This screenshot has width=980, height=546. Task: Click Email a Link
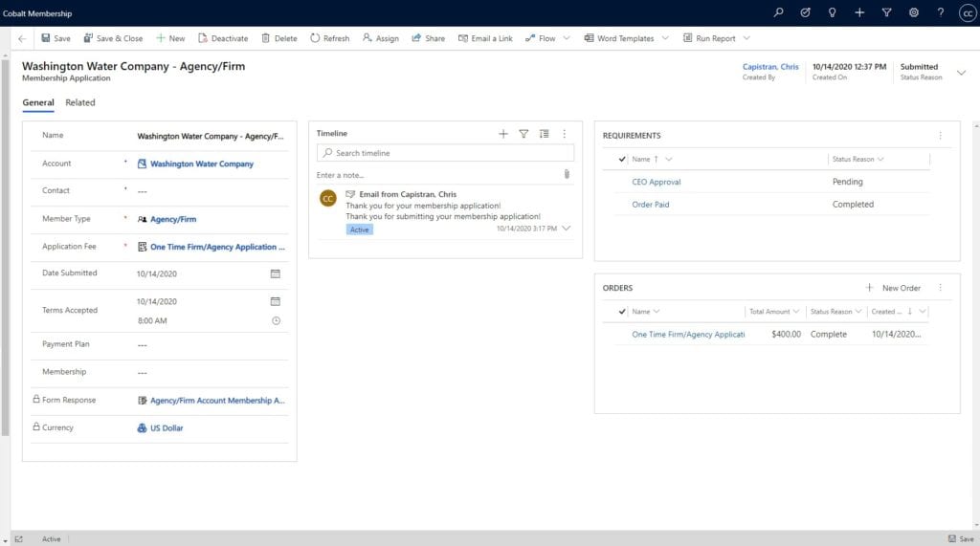[485, 38]
